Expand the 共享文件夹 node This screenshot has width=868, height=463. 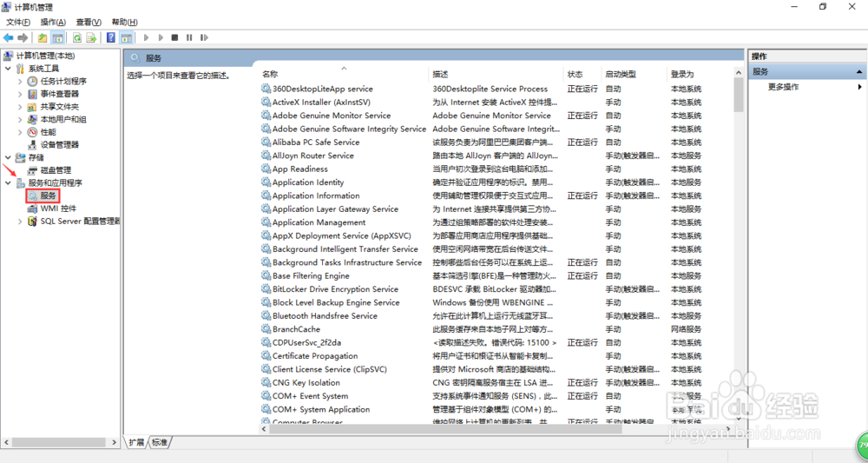point(20,107)
